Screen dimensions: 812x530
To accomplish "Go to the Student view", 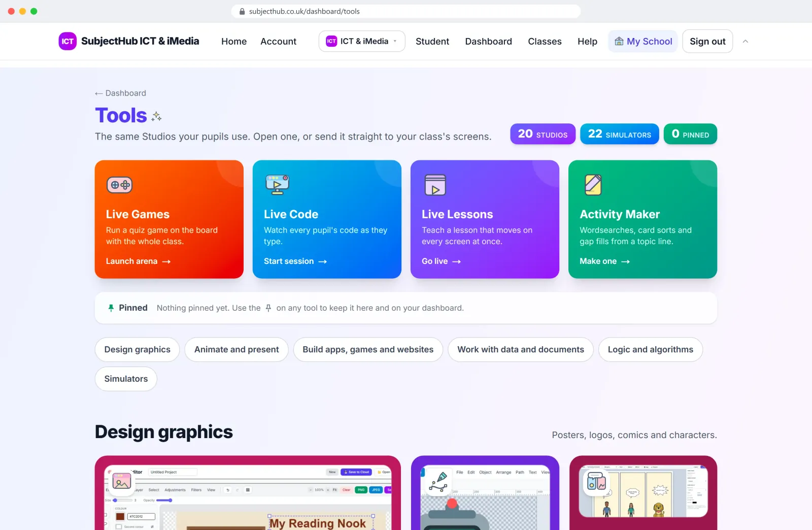I will pyautogui.click(x=432, y=42).
